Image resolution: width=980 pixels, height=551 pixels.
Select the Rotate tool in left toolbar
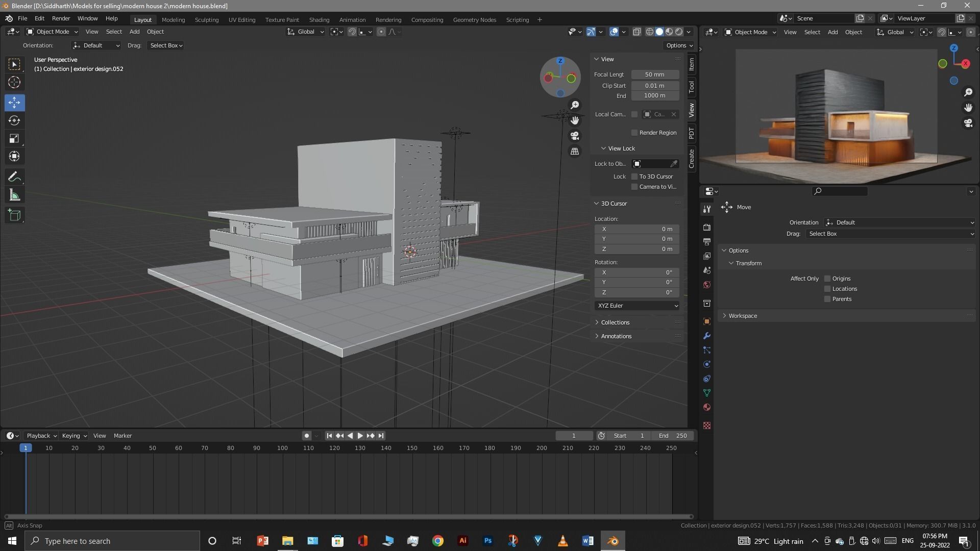click(x=14, y=120)
